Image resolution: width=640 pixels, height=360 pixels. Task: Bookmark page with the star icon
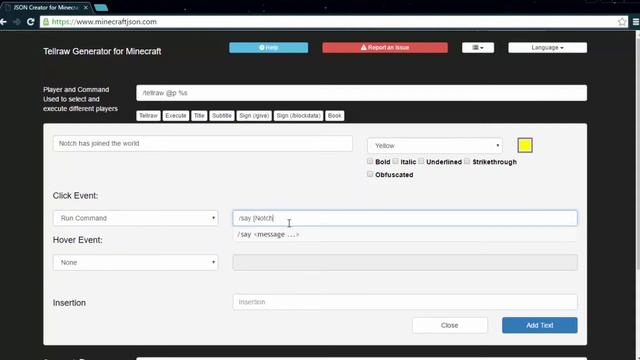[x=622, y=22]
